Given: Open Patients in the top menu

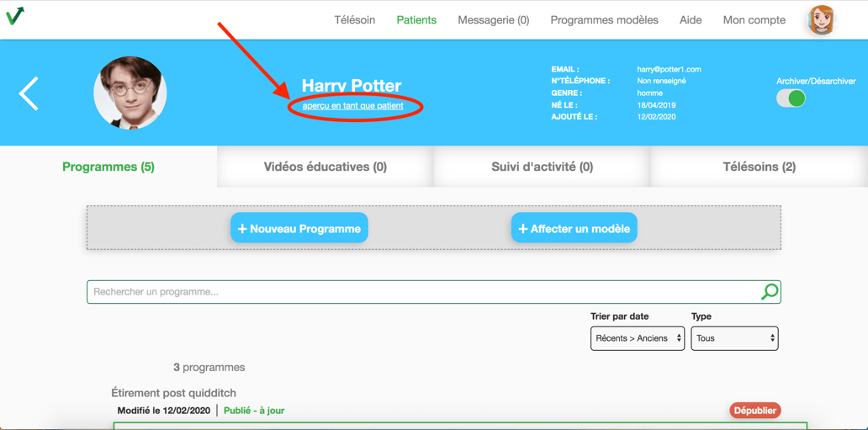Looking at the screenshot, I should coord(416,20).
